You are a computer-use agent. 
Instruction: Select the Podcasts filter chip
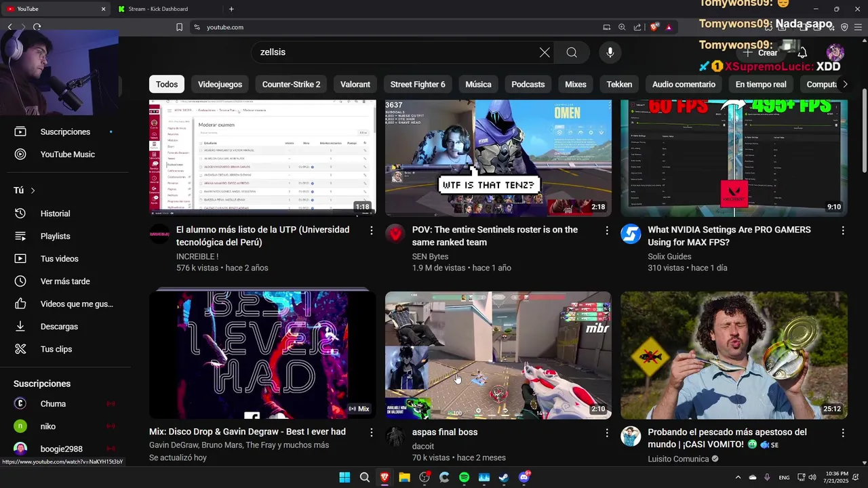pos(528,84)
